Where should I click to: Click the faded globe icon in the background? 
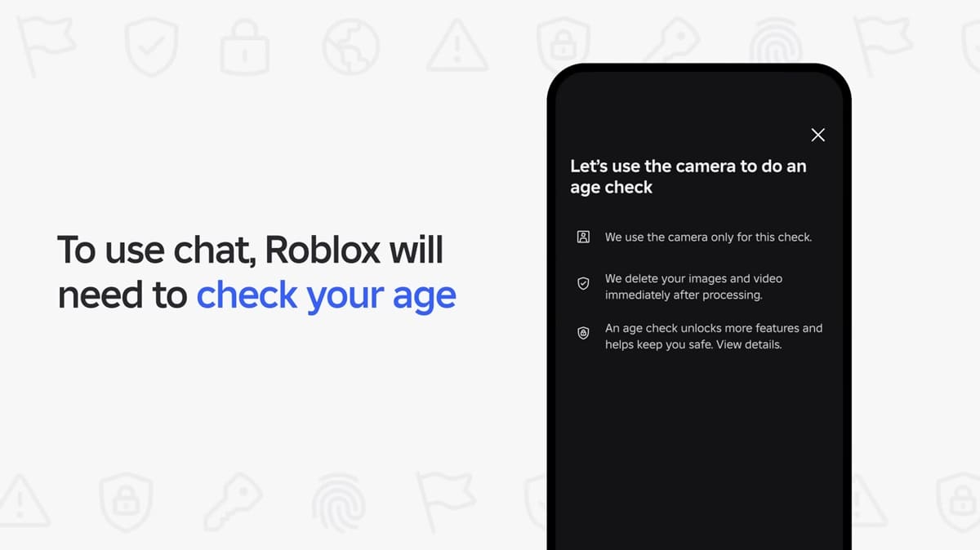(x=350, y=46)
